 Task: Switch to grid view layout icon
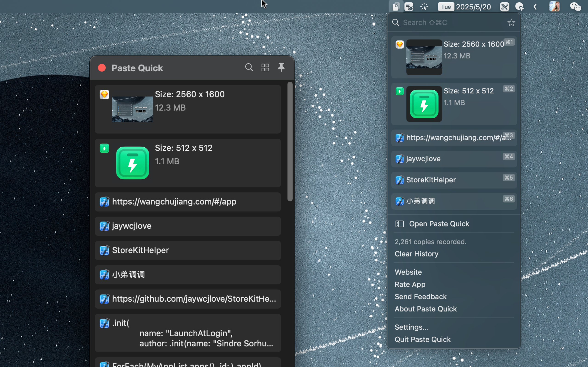click(265, 67)
